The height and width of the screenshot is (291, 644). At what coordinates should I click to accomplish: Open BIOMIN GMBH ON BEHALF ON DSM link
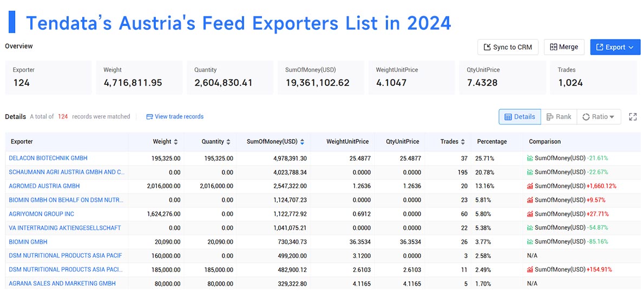[x=66, y=200]
